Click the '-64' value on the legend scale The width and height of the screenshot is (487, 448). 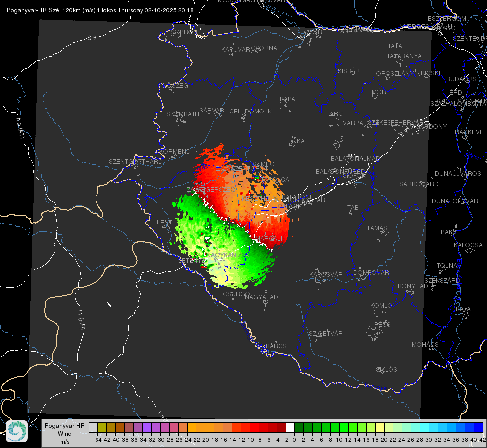(97, 440)
